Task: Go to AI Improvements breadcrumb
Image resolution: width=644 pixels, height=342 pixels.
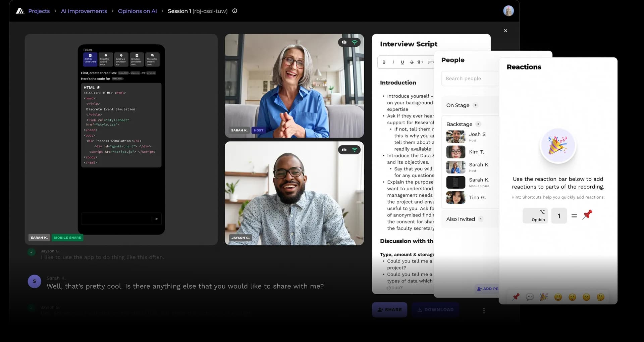Action: coord(84,11)
